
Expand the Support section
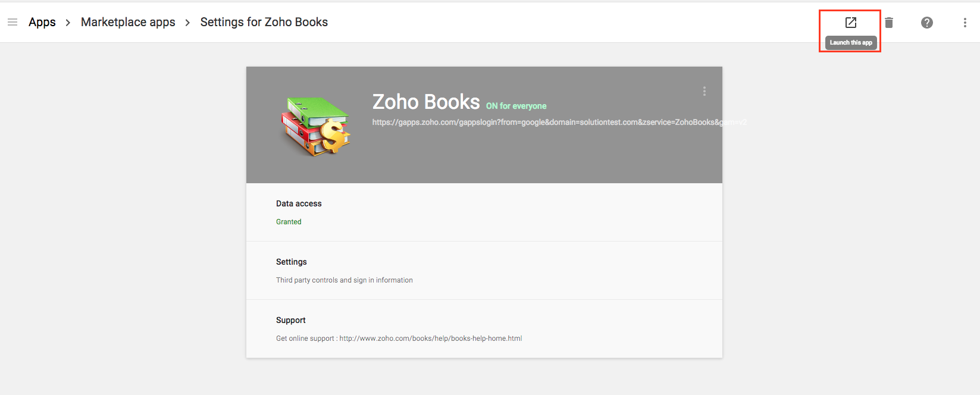(x=290, y=320)
